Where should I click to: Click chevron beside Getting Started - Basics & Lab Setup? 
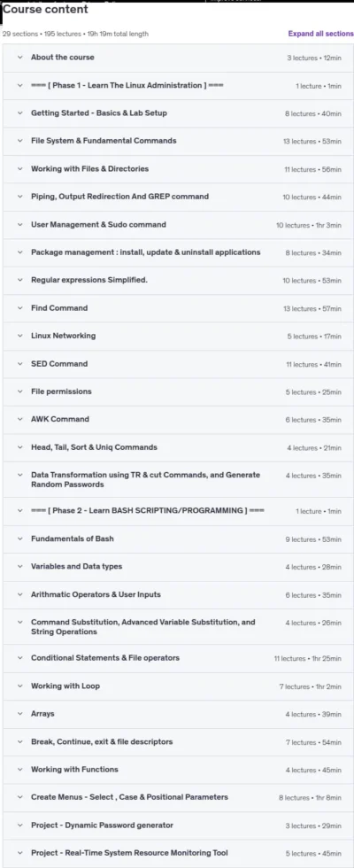pos(19,113)
